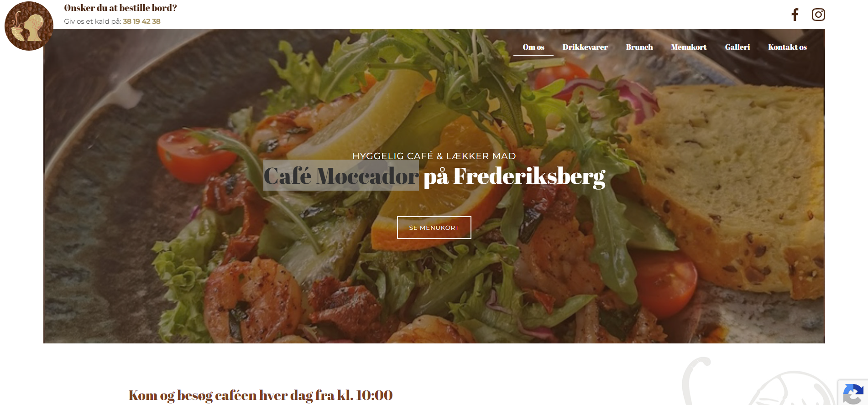
Task: Click the reCAPTCHA badge icon
Action: point(853,393)
